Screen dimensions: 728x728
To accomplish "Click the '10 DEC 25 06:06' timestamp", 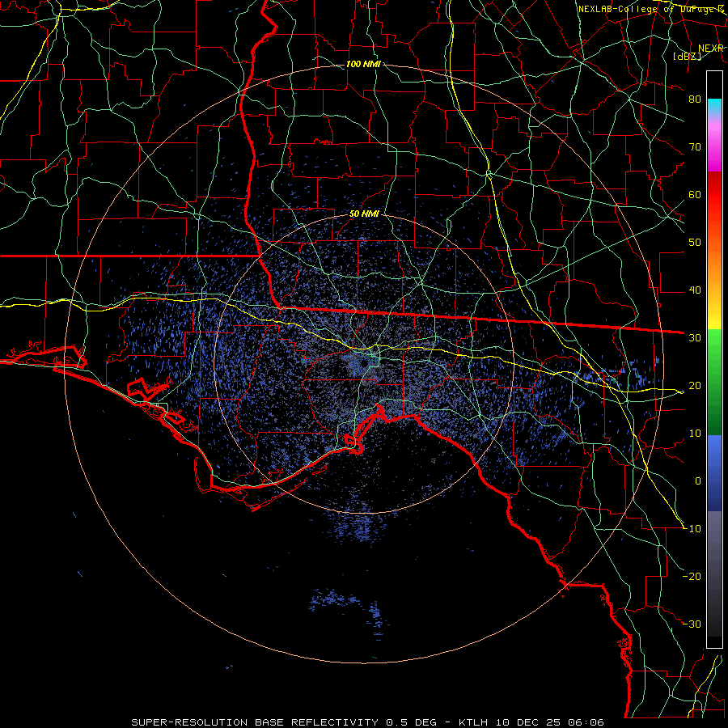I will click(x=548, y=722).
